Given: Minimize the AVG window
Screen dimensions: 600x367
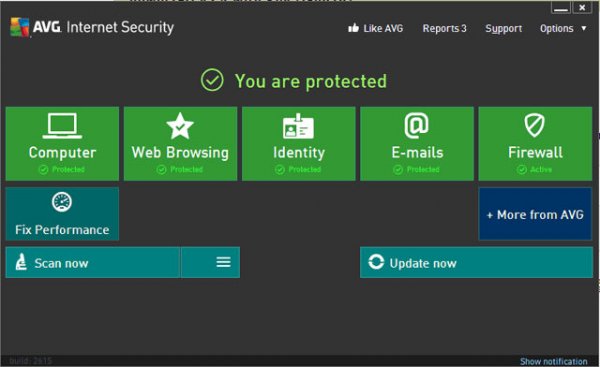Looking at the screenshot, I should pos(561,8).
